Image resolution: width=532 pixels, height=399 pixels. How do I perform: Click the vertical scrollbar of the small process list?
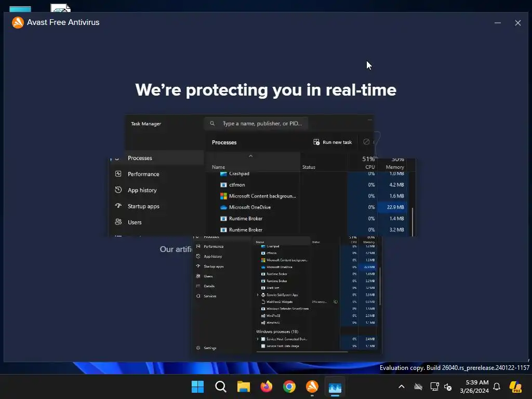point(380,286)
